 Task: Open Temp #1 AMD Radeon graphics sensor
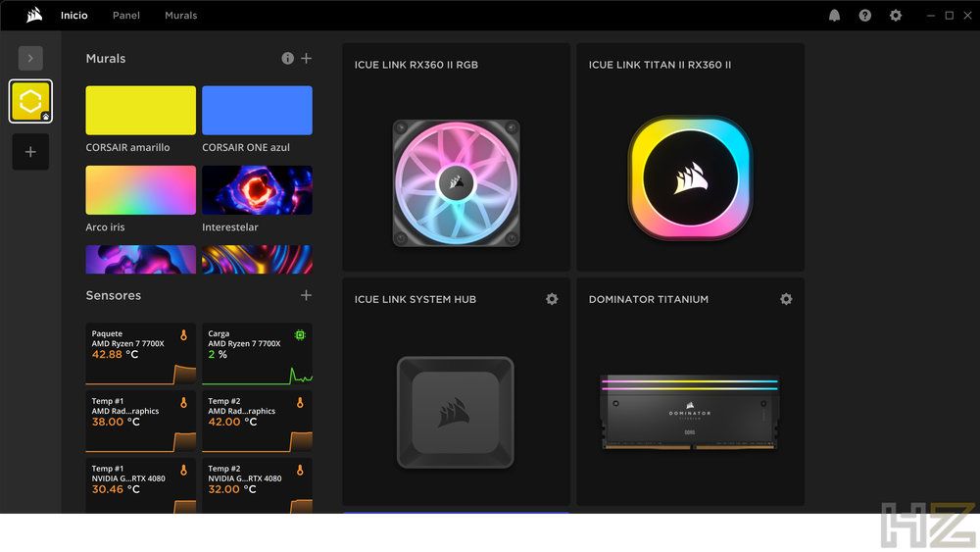[140, 422]
